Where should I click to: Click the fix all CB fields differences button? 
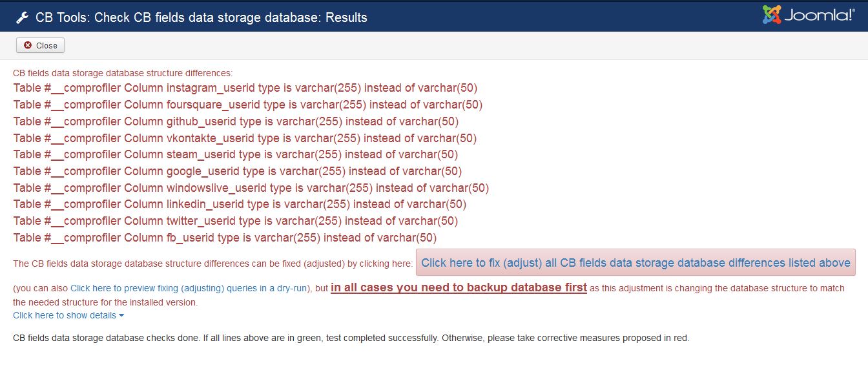pyautogui.click(x=635, y=263)
